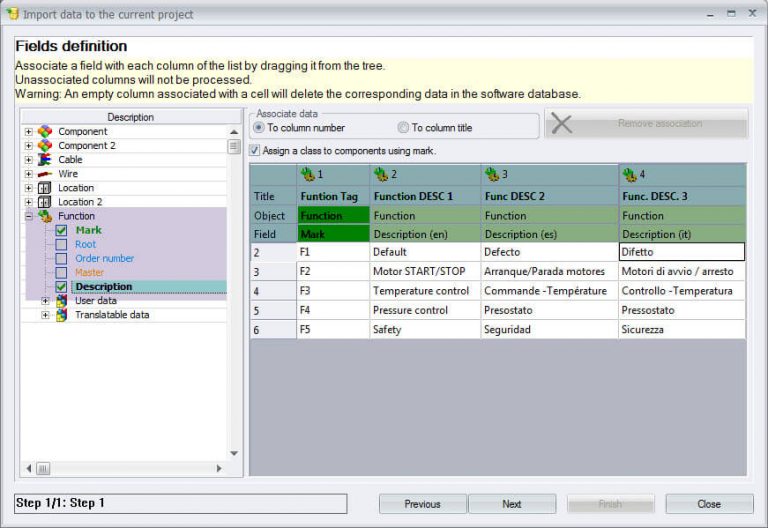Image resolution: width=768 pixels, height=528 pixels.
Task: Click the tree horizontal scroll left arrow
Action: click(29, 469)
